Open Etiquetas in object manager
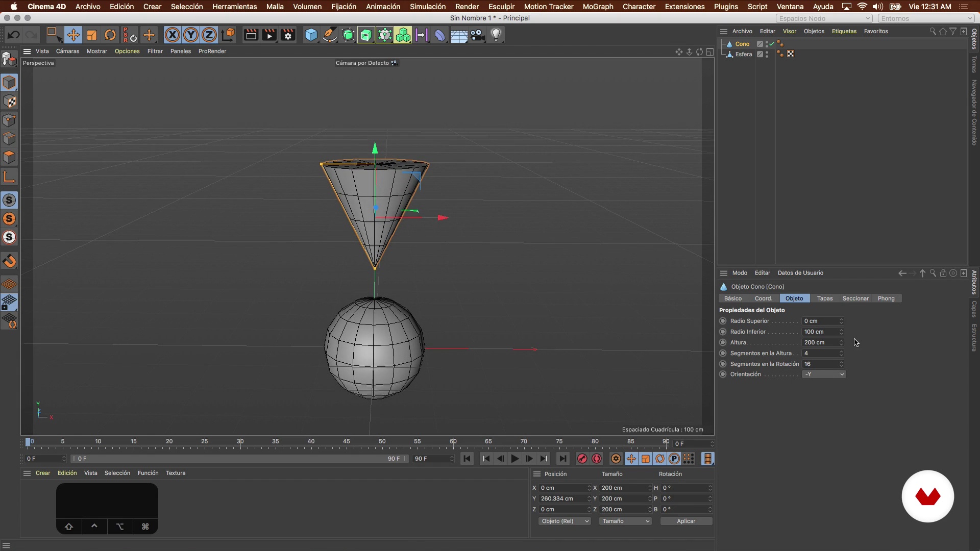This screenshot has height=551, width=980. coord(844,31)
